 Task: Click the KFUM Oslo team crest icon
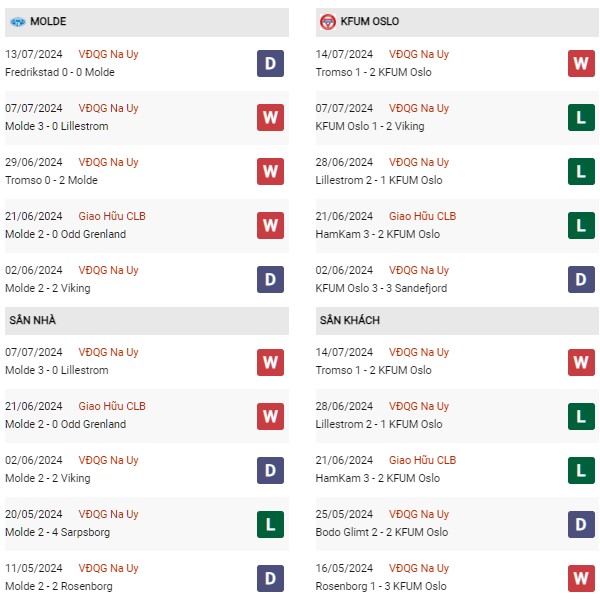(x=327, y=21)
